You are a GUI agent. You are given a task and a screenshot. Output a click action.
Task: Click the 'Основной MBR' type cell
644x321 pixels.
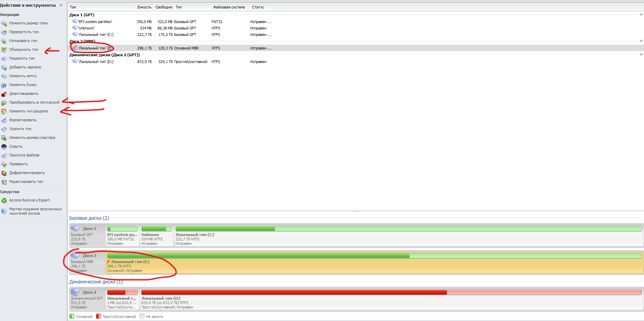(x=186, y=48)
